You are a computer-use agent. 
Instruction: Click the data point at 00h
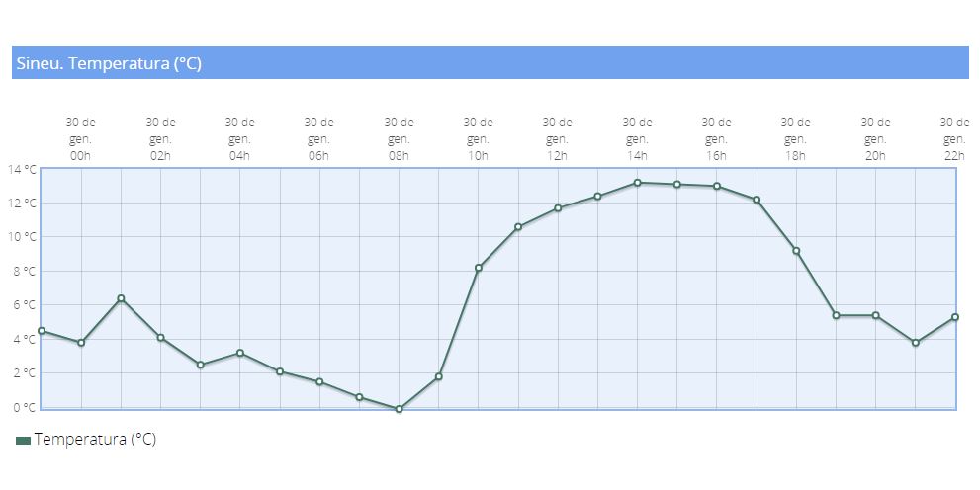(x=81, y=343)
